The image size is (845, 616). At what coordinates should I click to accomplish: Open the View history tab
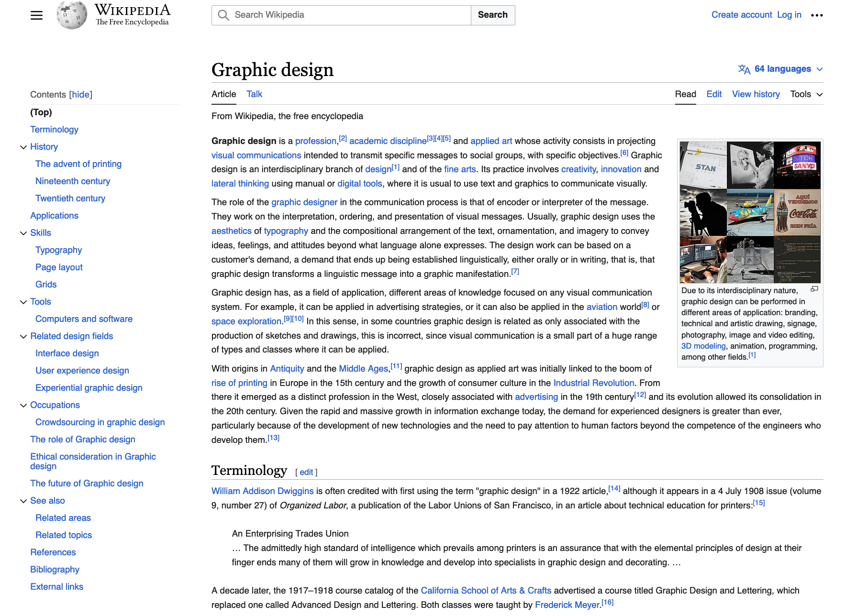(756, 94)
